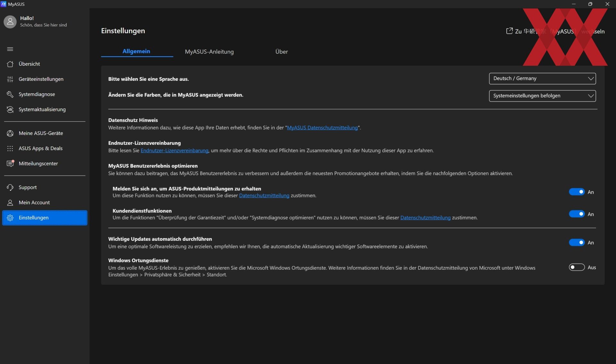Screen dimensions: 616x364
Task: Click the headset icon beside Support
Action: (10, 187)
